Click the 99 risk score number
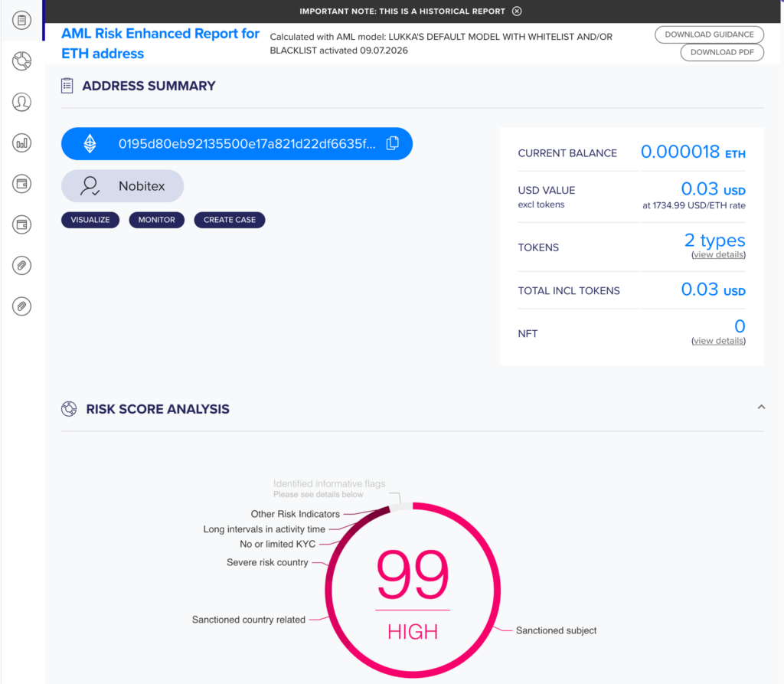Screen dimensions: 784x684 tap(413, 574)
